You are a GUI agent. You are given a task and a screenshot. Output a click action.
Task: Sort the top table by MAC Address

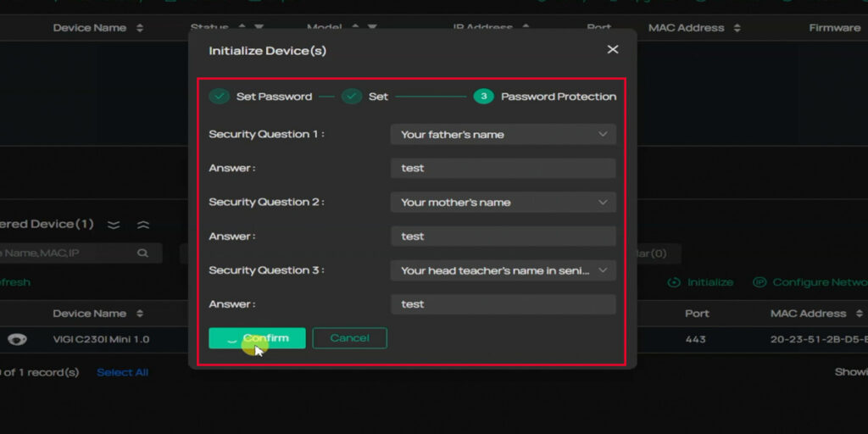click(x=737, y=28)
